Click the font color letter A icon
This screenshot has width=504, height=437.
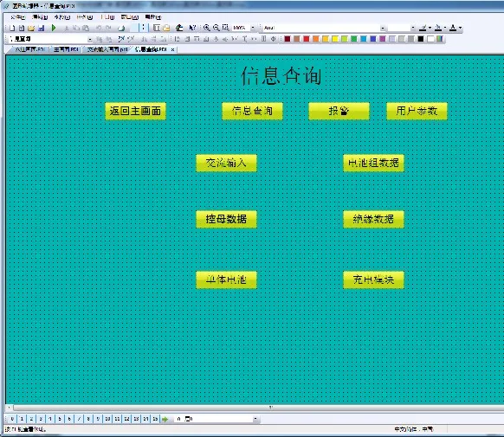pos(453,28)
